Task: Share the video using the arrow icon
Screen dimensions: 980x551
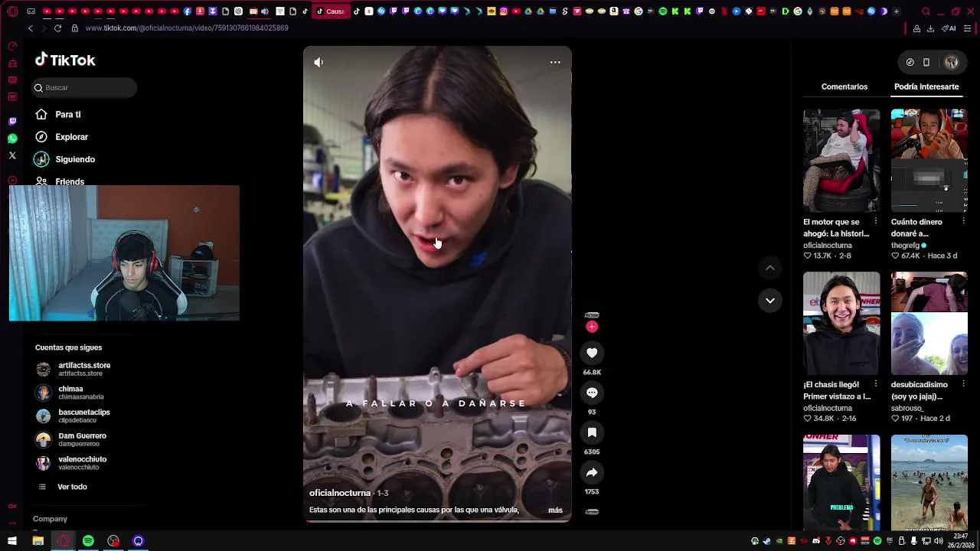Action: 592,472
